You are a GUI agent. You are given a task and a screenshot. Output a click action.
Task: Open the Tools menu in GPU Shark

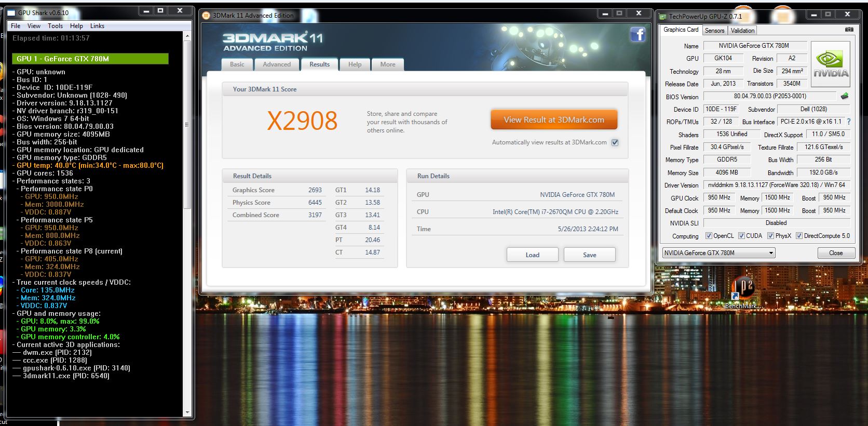55,26
